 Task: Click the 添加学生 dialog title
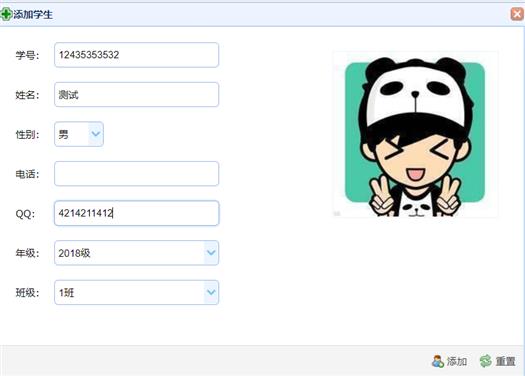33,15
